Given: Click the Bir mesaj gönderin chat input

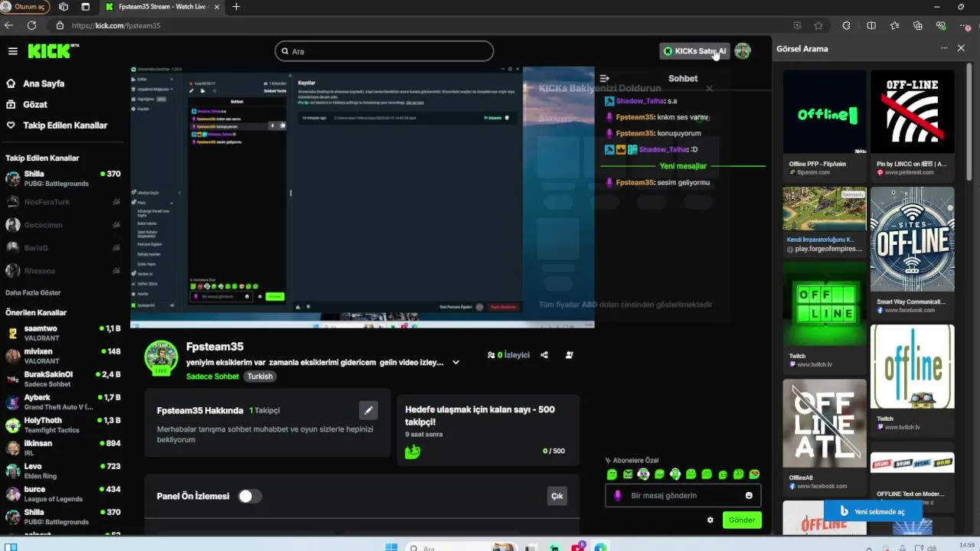Looking at the screenshot, I should point(683,495).
